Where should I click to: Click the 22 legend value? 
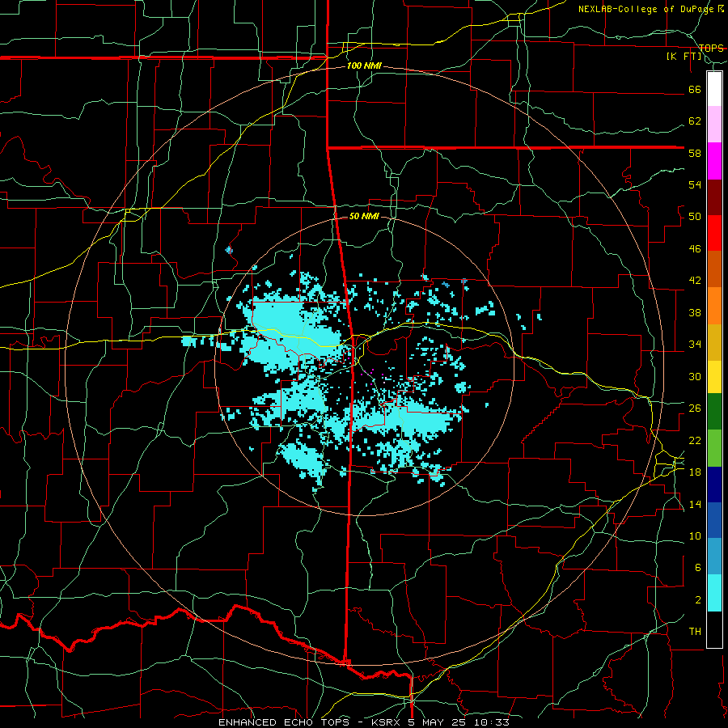pos(695,440)
